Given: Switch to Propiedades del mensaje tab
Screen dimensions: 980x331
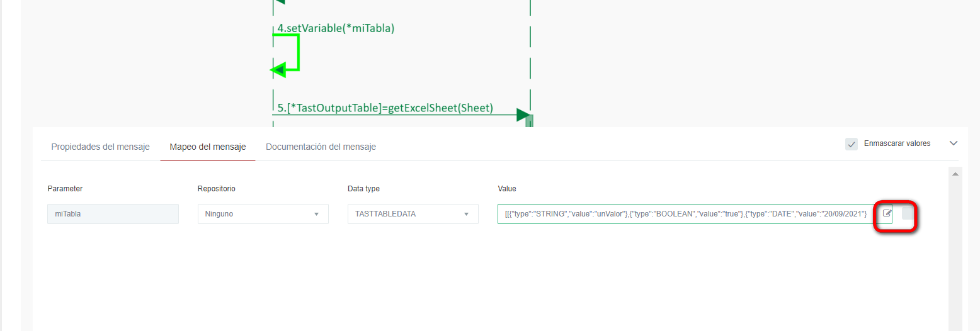Looking at the screenshot, I should [100, 147].
